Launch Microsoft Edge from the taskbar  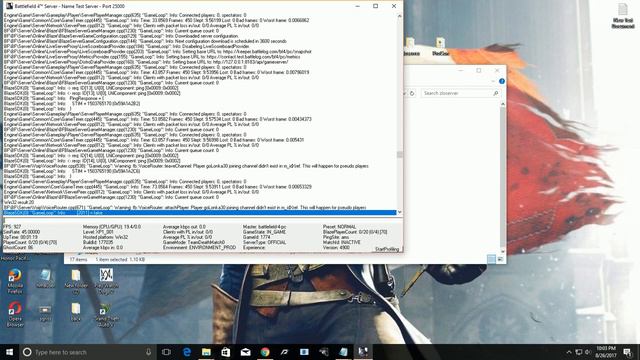click(x=187, y=352)
